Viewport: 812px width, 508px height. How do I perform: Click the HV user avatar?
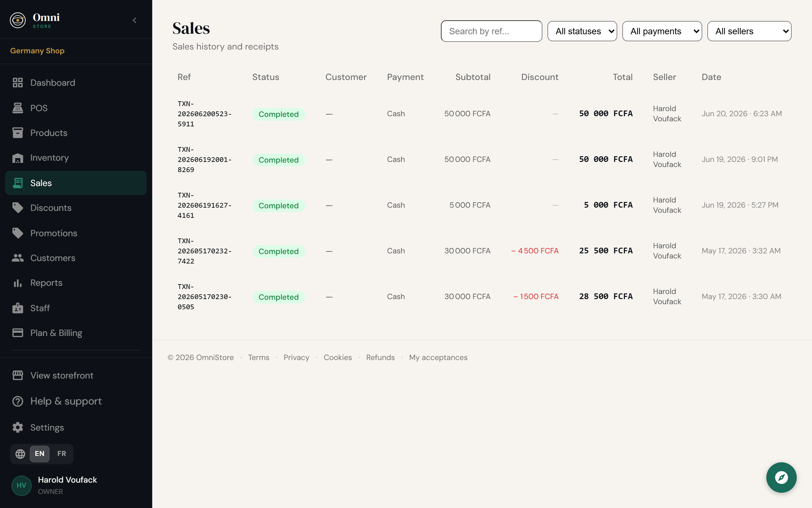[x=22, y=485]
